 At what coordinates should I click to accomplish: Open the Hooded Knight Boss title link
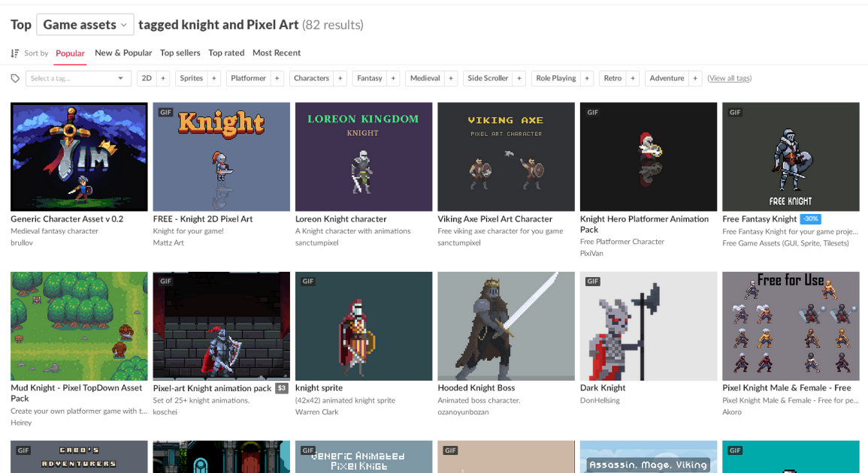tap(476, 388)
